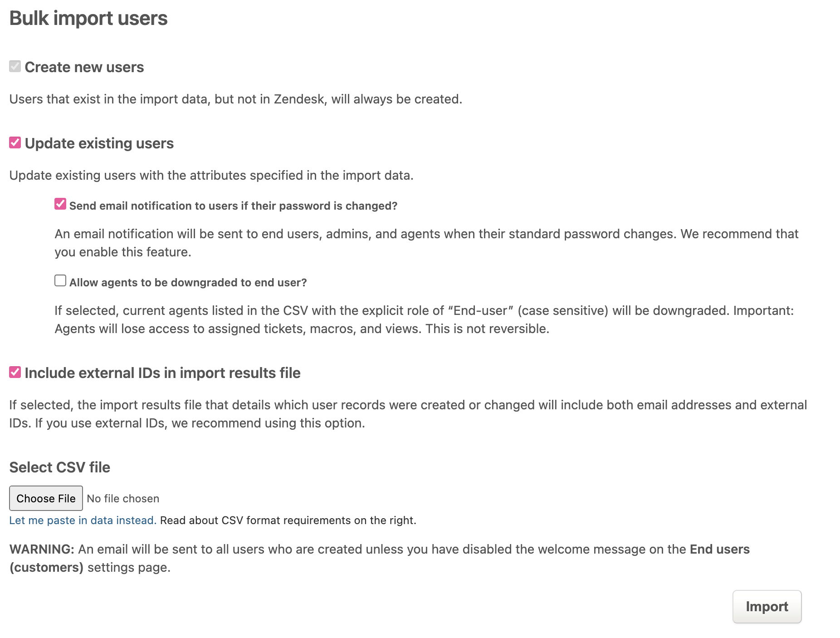Click the 'Update existing users' label text
840x638 pixels.
[99, 143]
